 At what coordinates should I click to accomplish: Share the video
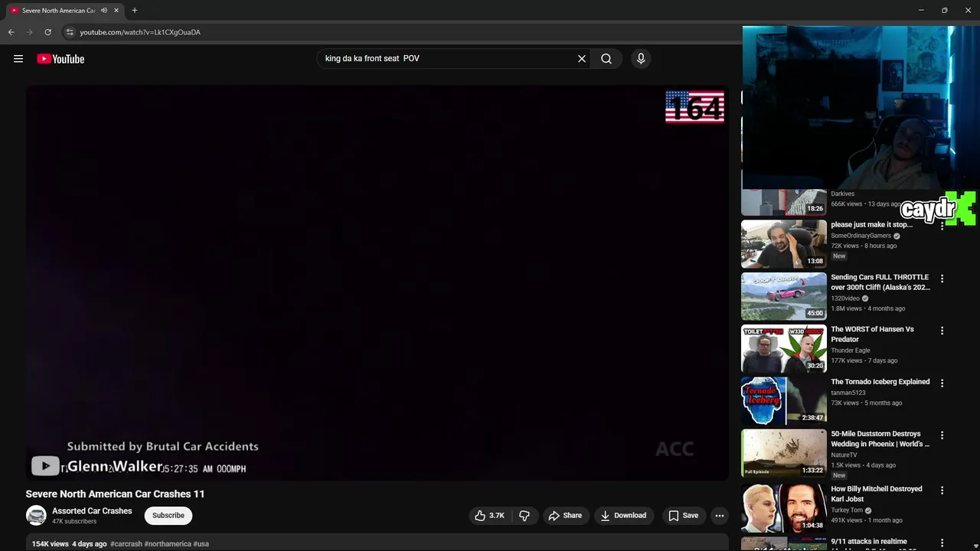565,516
